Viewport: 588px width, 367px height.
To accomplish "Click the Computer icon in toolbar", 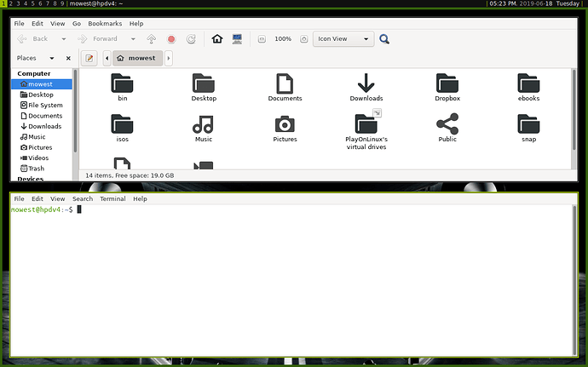I will (237, 38).
